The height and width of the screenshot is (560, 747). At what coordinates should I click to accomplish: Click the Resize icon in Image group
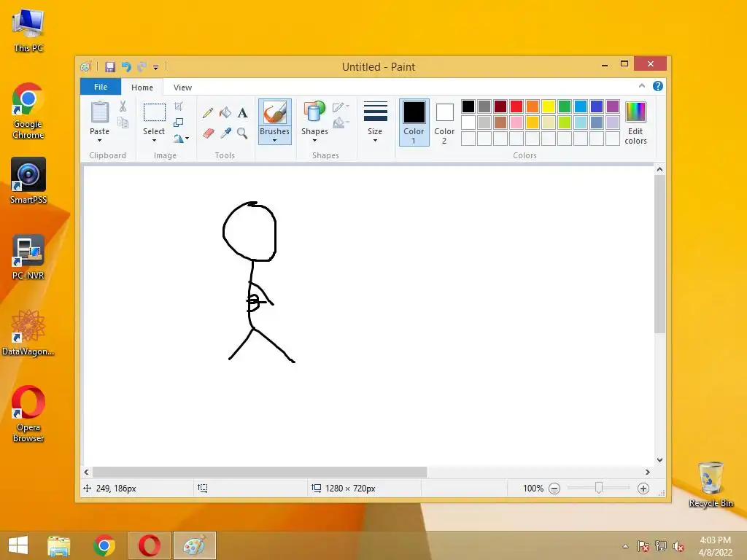(179, 122)
